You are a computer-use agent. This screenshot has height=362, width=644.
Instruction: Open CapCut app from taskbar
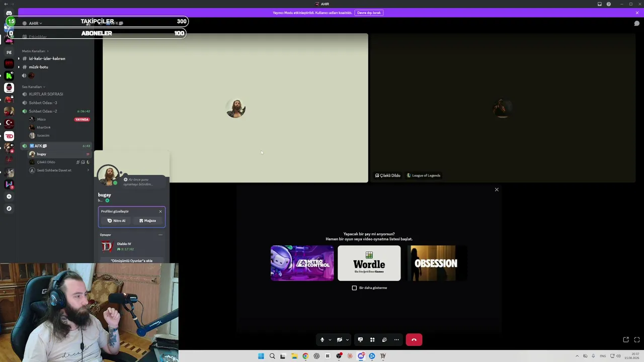coord(328,356)
